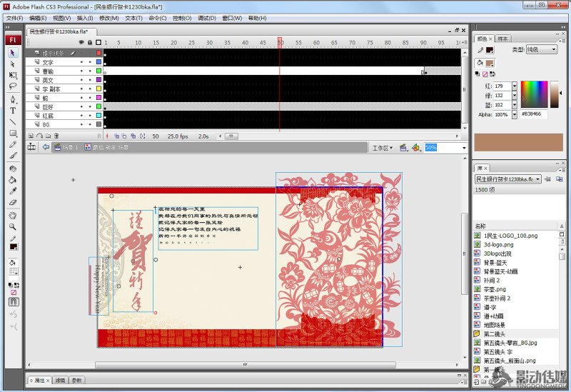Activate the Zoom magnifier tool

tap(13, 226)
